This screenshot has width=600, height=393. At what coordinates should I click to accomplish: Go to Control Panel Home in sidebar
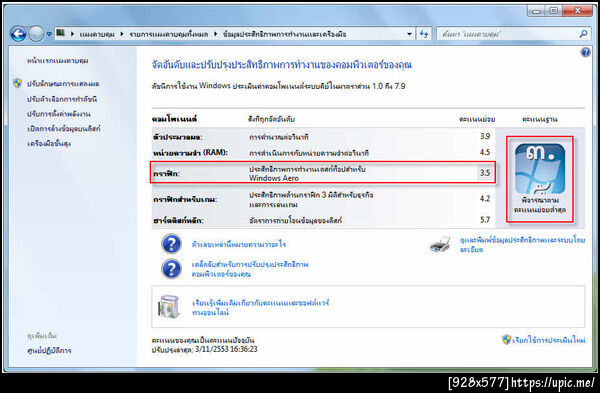pos(58,61)
